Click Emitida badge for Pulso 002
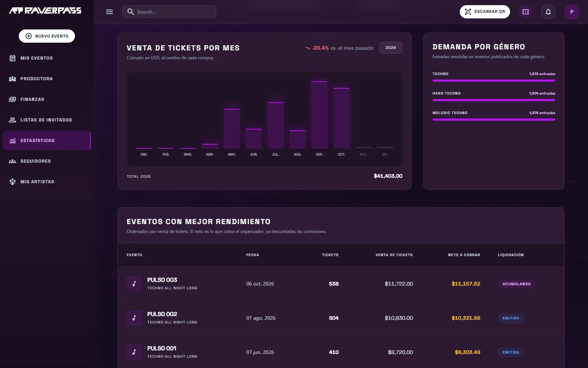The width and height of the screenshot is (588, 368). tap(511, 318)
